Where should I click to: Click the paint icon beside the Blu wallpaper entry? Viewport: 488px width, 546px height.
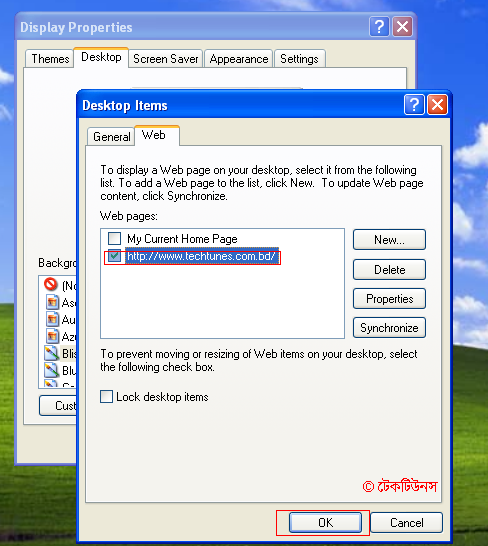[51, 370]
